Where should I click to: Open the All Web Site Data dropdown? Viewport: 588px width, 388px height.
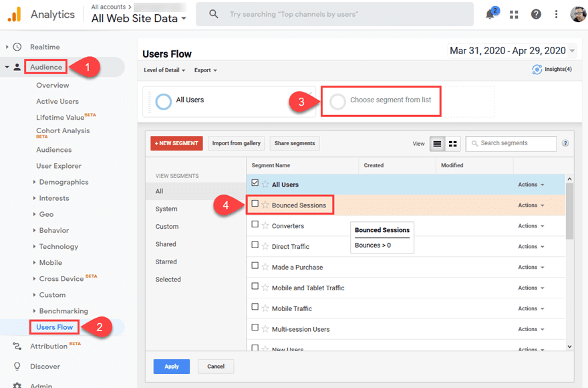[138, 19]
